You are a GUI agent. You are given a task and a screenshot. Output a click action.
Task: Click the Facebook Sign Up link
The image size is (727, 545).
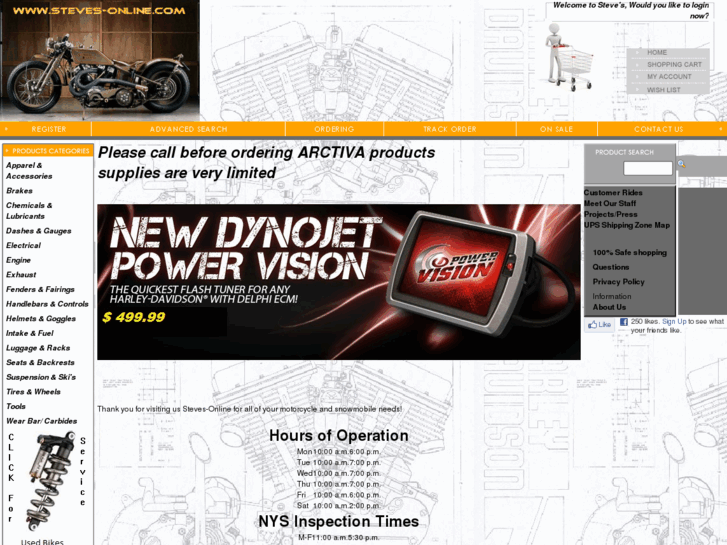pos(674,321)
